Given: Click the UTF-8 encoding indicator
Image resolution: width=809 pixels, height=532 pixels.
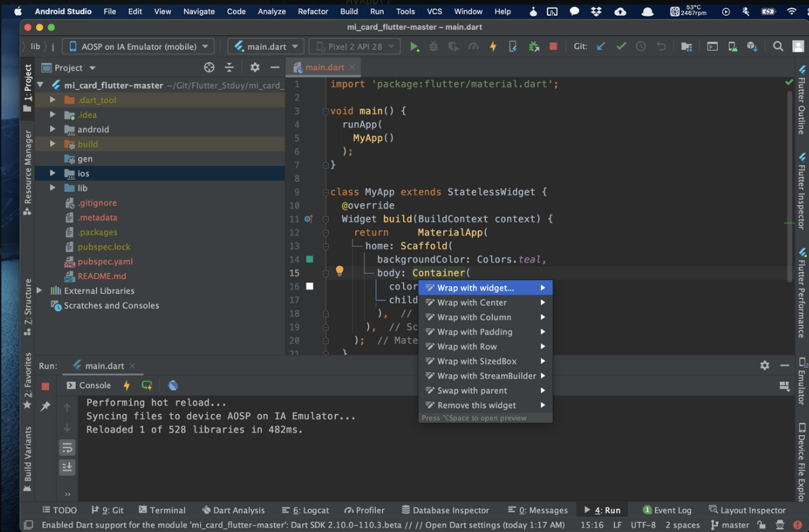Looking at the screenshot, I should point(643,525).
